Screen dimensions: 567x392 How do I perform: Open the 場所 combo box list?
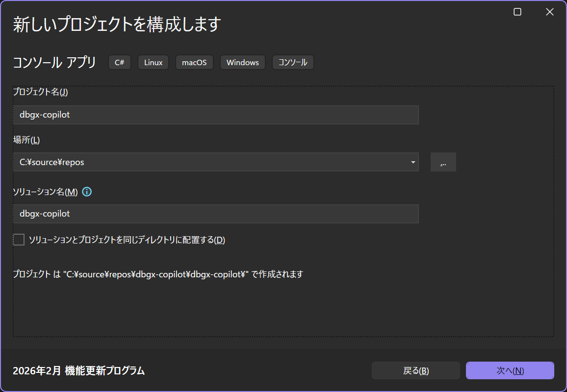coord(216,162)
